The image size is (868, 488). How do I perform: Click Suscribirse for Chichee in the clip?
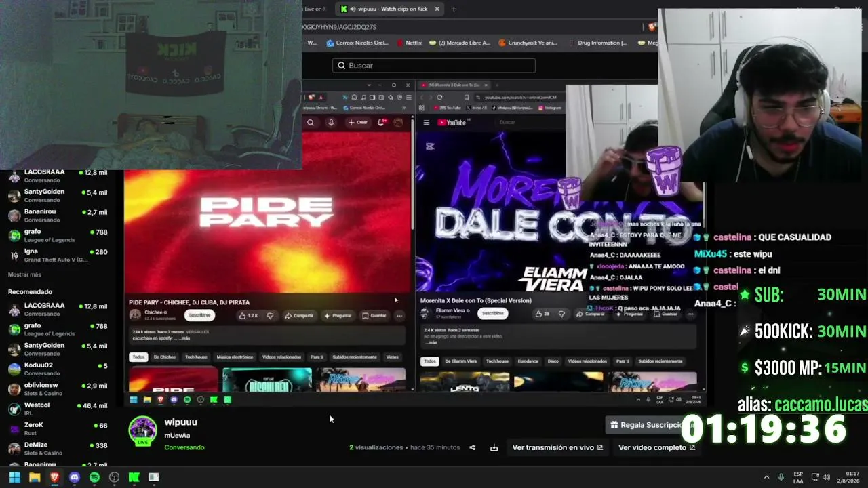[x=199, y=315]
